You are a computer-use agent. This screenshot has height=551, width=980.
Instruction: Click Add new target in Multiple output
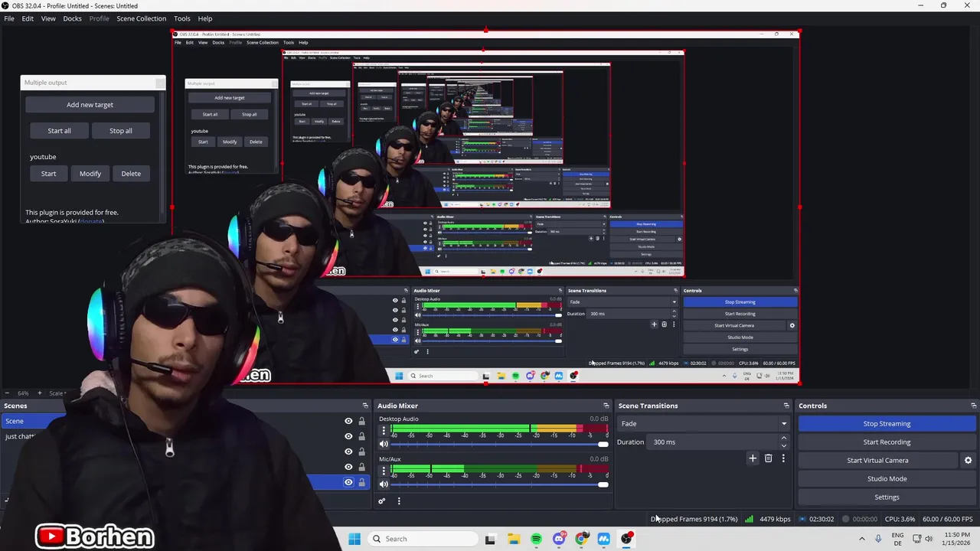tap(90, 105)
